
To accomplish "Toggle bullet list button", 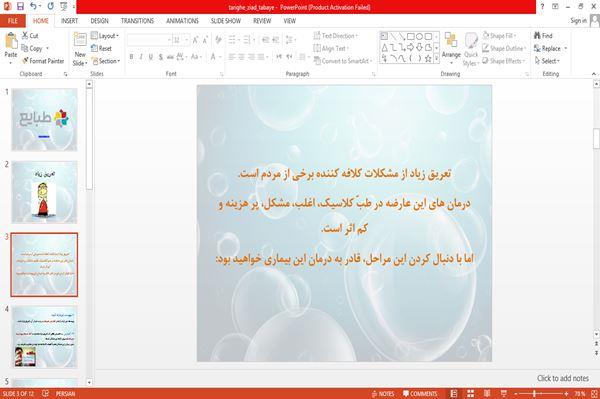I will point(233,40).
